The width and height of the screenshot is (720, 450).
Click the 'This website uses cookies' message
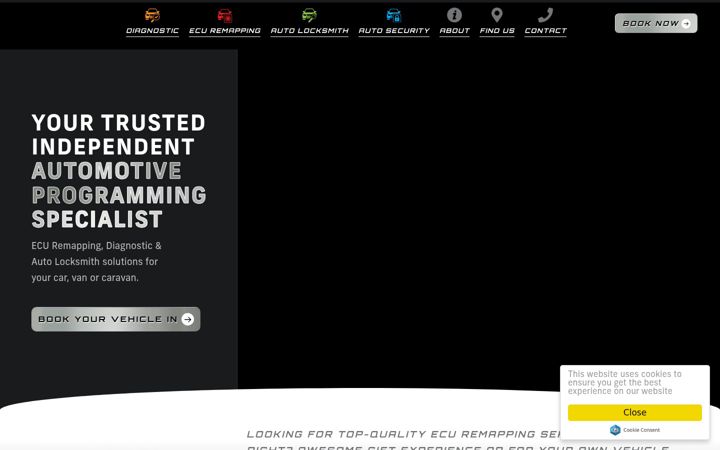[624, 382]
